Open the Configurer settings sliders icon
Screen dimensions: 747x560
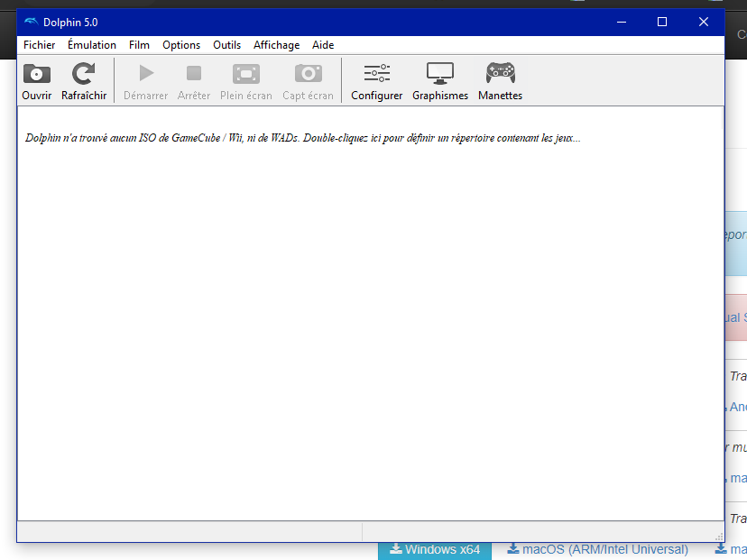pyautogui.click(x=377, y=73)
